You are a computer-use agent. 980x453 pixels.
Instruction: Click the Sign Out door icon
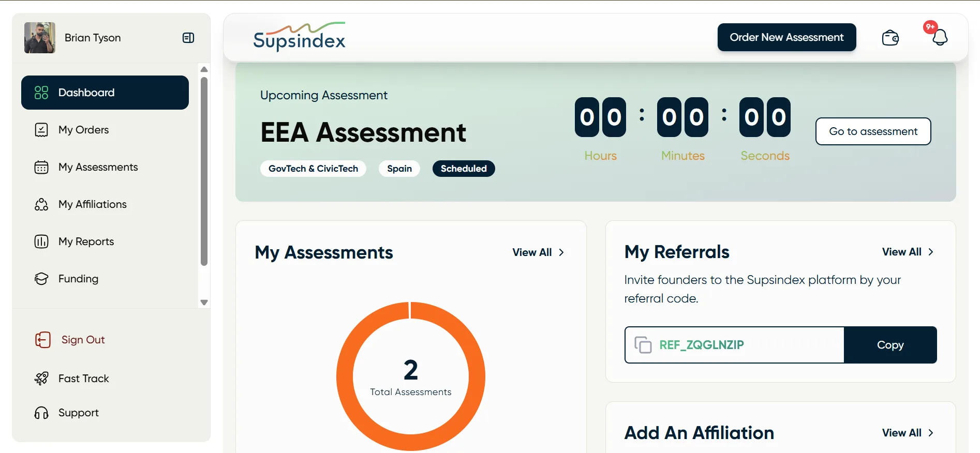[43, 340]
